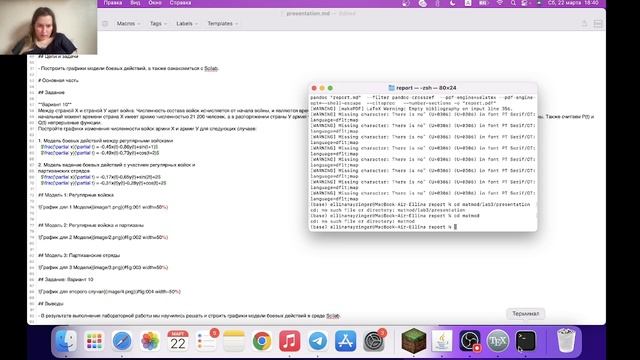This screenshot has height=360, width=640.
Task: Open the TeX application in dock
Action: tap(498, 341)
